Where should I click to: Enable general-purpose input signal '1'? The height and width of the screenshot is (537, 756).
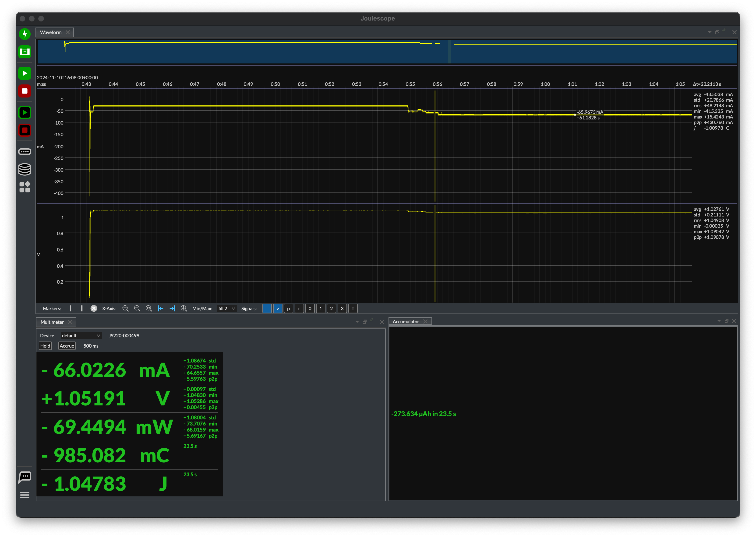point(321,309)
